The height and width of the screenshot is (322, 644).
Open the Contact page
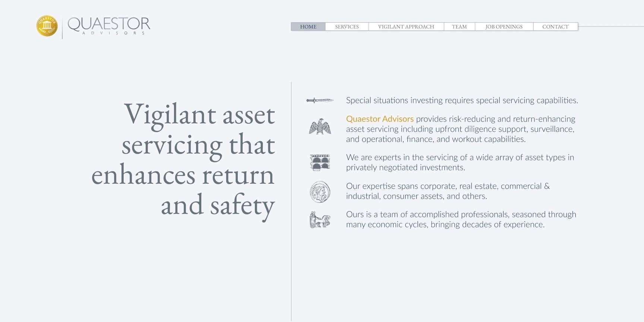(555, 27)
